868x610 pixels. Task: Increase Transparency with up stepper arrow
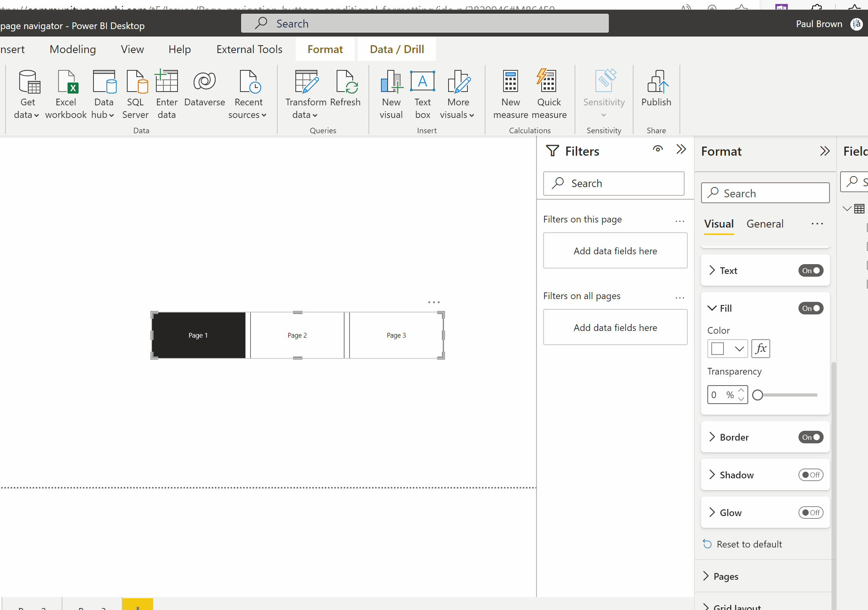741,390
